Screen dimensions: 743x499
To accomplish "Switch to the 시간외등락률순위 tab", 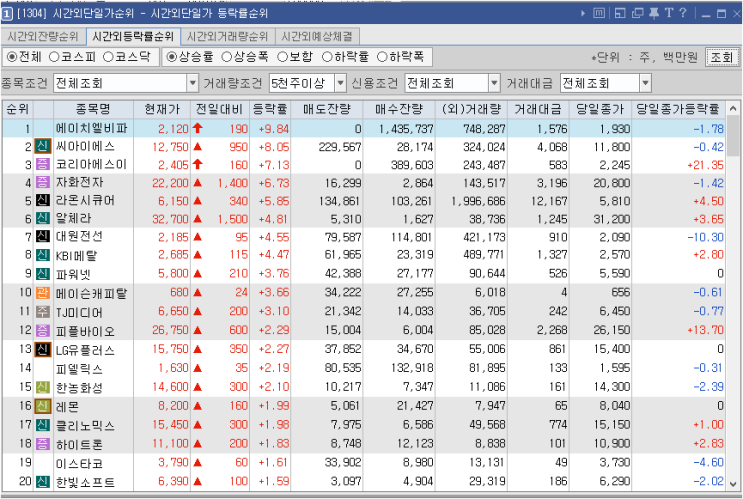I will (133, 36).
